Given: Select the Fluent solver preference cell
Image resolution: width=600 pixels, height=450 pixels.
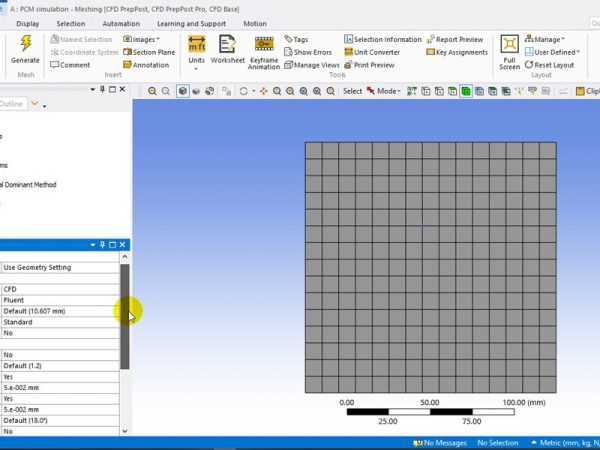Looking at the screenshot, I should click(x=60, y=300).
